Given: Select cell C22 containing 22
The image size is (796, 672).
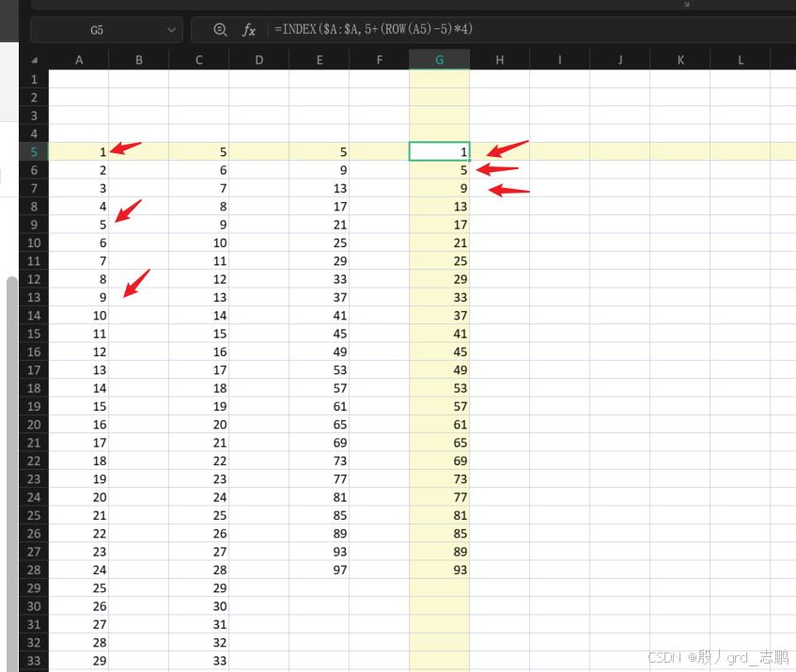Looking at the screenshot, I should pyautogui.click(x=199, y=461).
